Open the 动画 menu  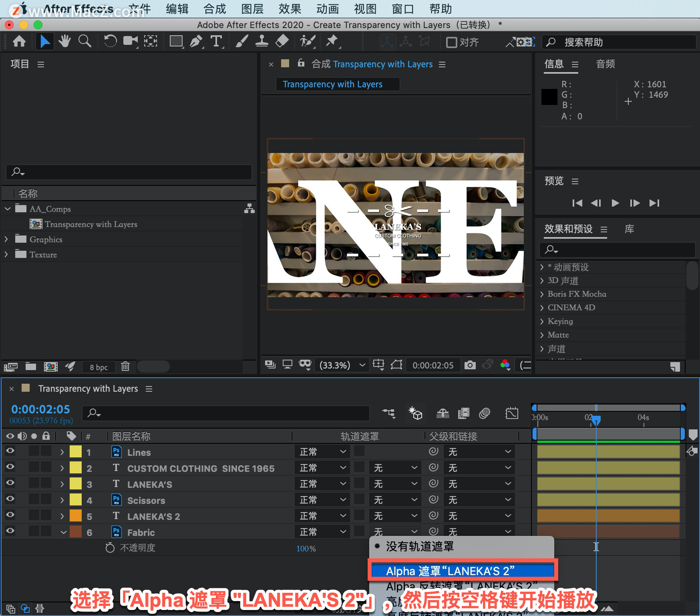pyautogui.click(x=328, y=9)
